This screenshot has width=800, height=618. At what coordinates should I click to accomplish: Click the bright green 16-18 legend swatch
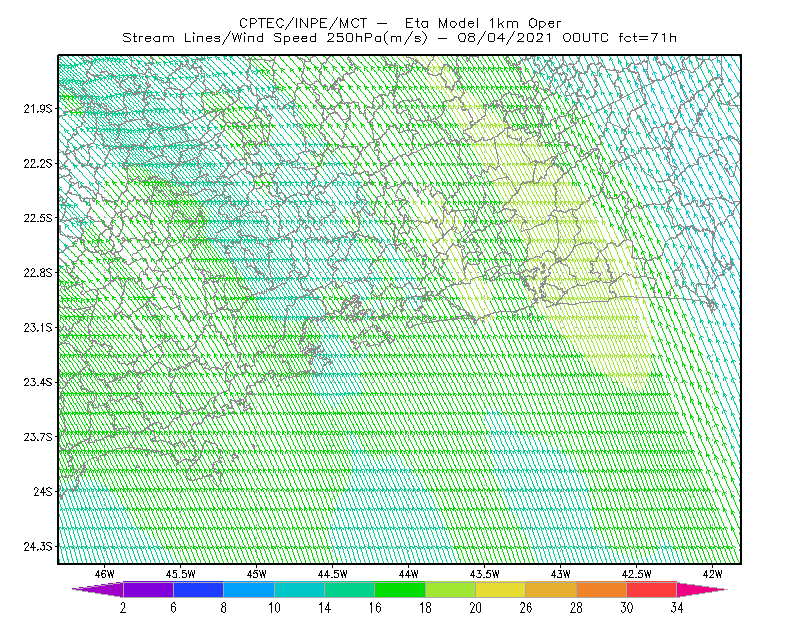tap(400, 589)
